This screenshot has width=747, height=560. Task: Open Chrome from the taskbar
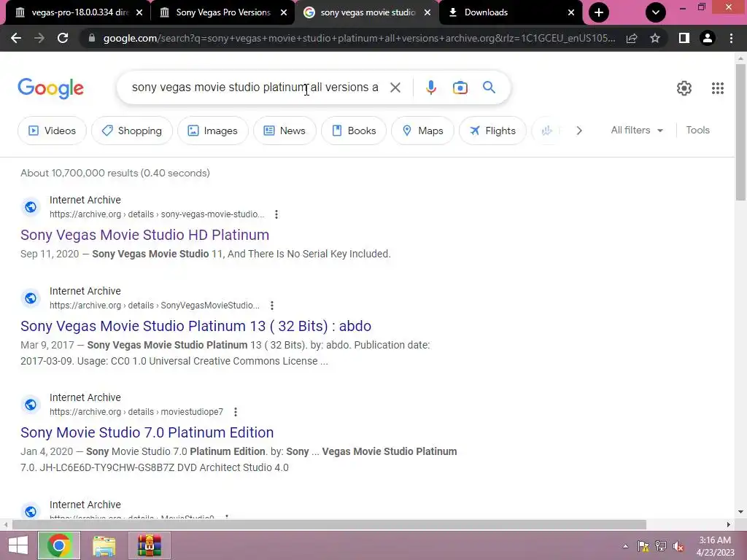pos(59,545)
